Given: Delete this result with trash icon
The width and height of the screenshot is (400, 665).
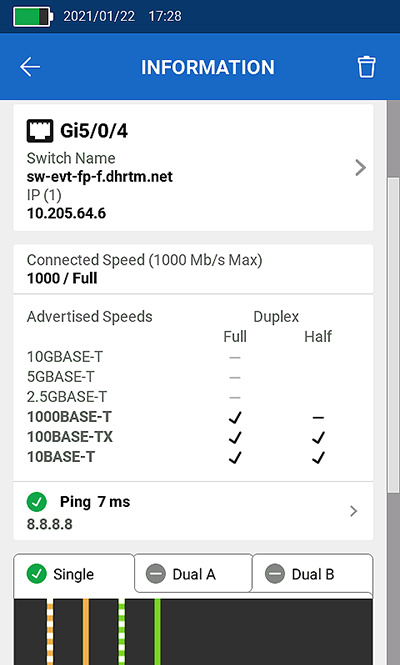Looking at the screenshot, I should (366, 67).
